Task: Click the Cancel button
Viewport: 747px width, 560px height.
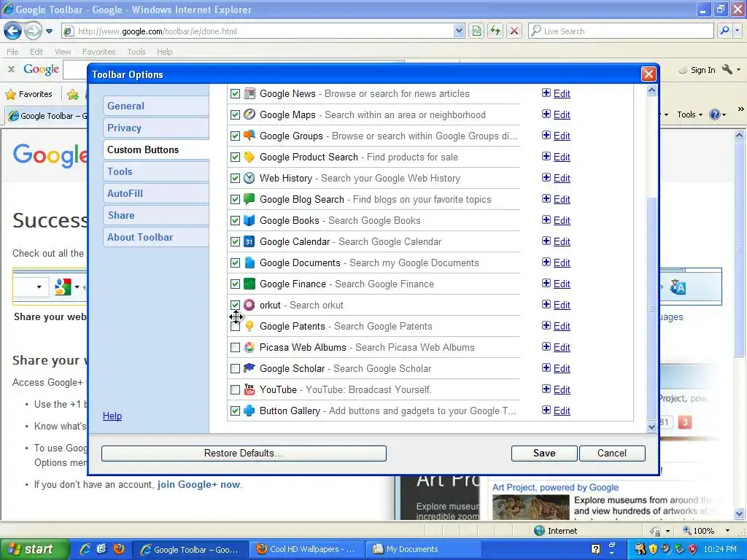Action: [612, 454]
